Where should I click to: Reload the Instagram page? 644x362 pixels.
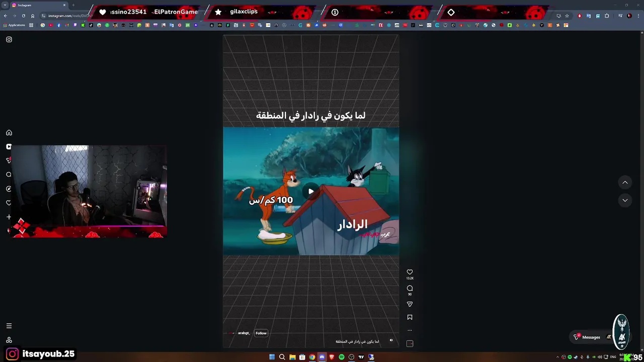point(24,16)
